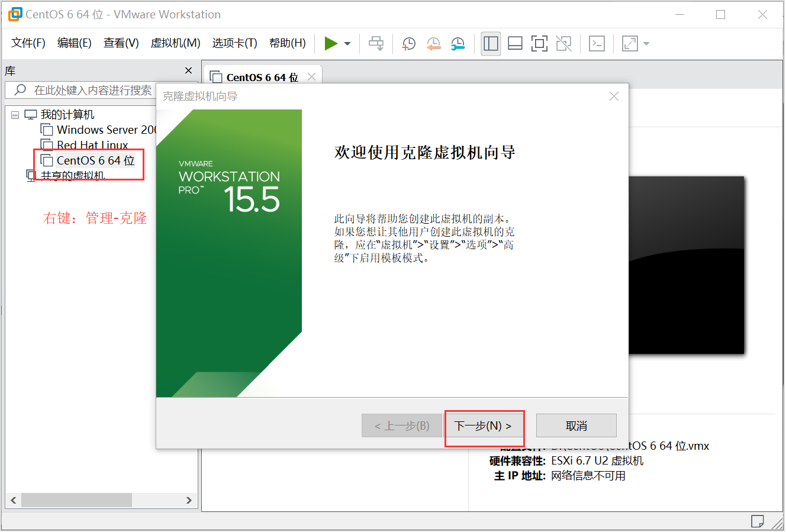Switch to Unity mode icon

tap(563, 43)
